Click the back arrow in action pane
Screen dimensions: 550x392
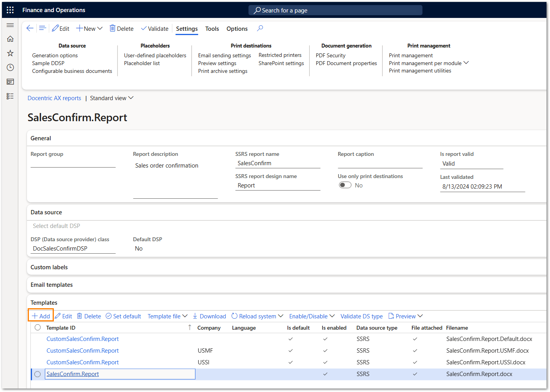coord(30,28)
